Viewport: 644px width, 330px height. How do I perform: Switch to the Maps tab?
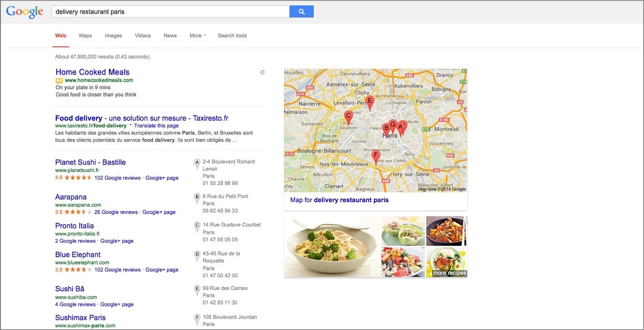85,35
